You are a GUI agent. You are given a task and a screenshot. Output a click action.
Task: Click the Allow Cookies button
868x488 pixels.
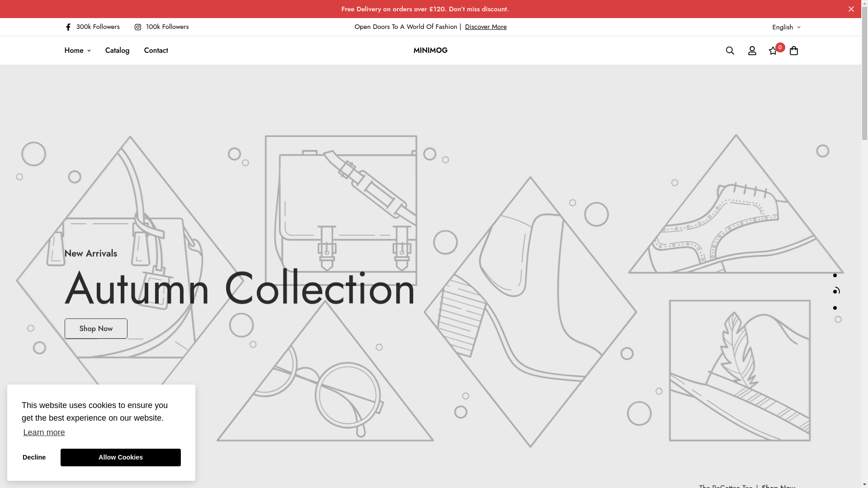coord(121,457)
